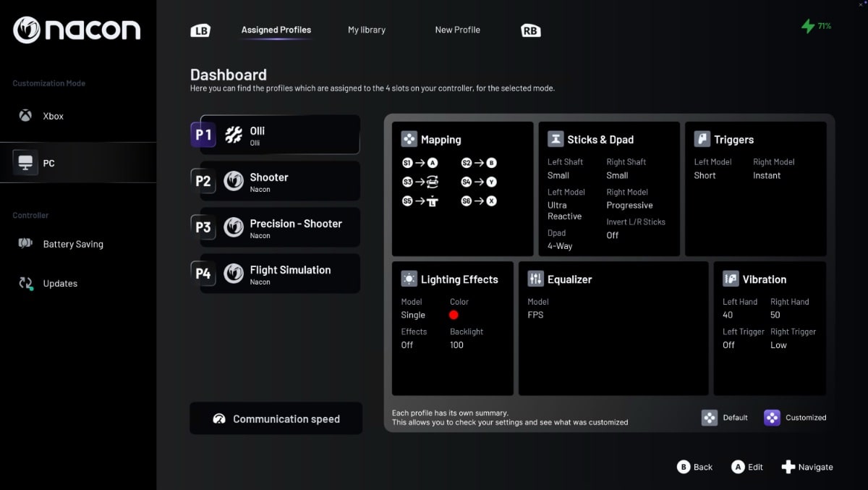868x490 pixels.
Task: Click the RB bumper icon
Action: click(530, 30)
